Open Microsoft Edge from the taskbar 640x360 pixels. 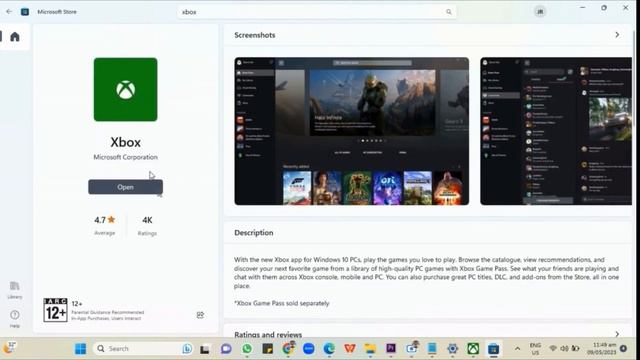(x=329, y=349)
